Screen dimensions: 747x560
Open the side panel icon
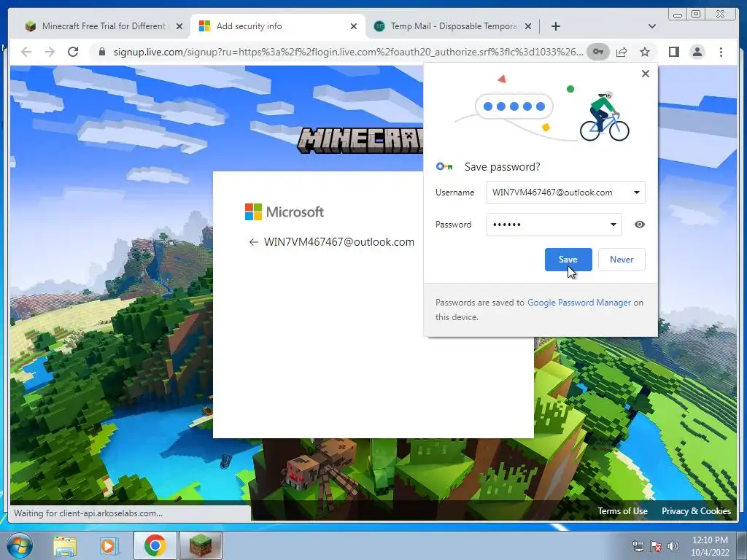[x=673, y=52]
